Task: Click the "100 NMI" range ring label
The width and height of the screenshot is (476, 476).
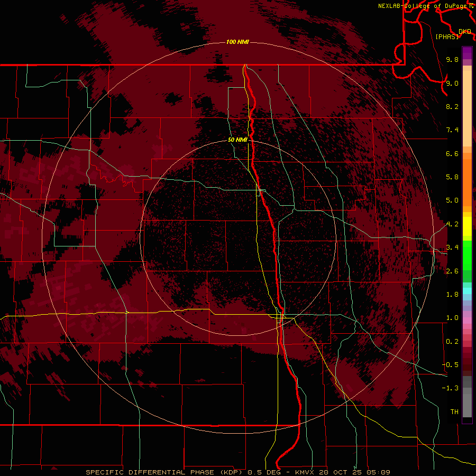Action: tap(237, 42)
